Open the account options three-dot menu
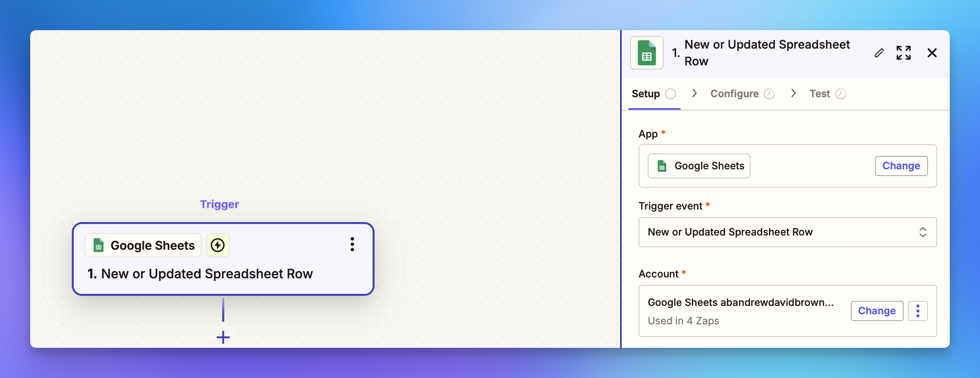 point(918,311)
